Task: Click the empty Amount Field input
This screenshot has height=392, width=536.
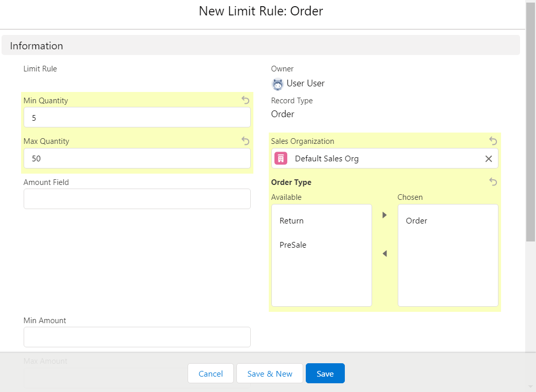Action: (x=137, y=198)
